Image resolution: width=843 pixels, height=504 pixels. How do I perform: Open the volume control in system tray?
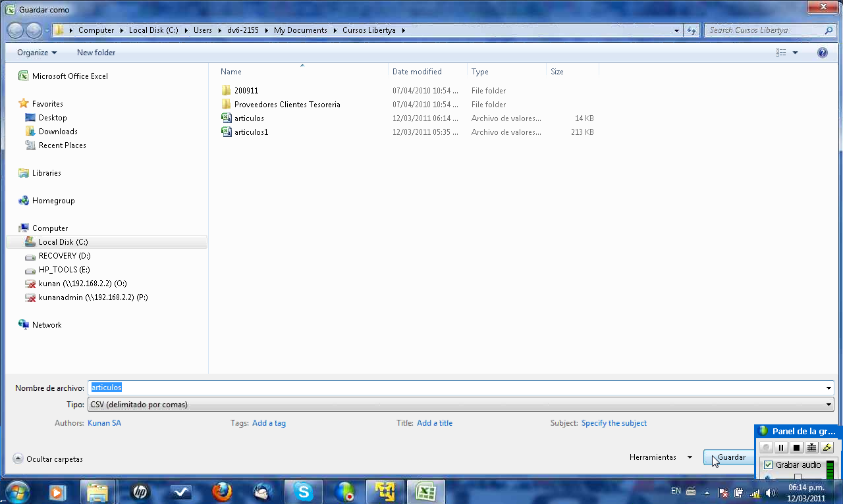(771, 492)
